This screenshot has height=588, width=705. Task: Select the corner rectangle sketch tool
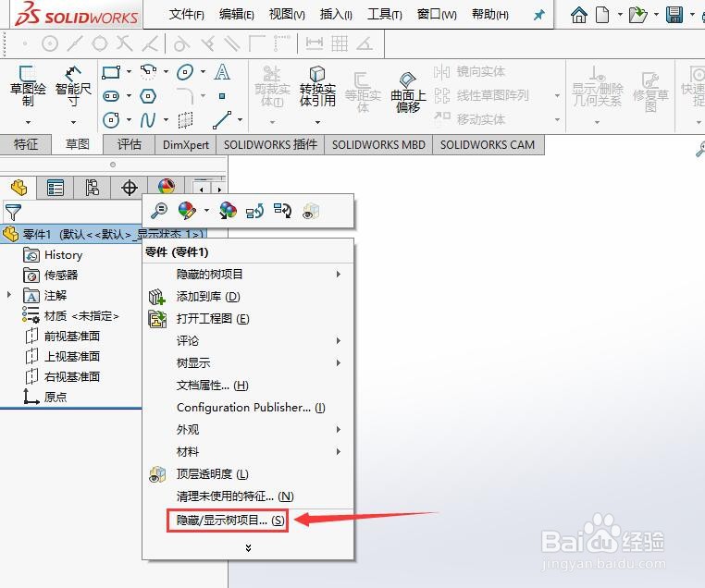tap(111, 72)
